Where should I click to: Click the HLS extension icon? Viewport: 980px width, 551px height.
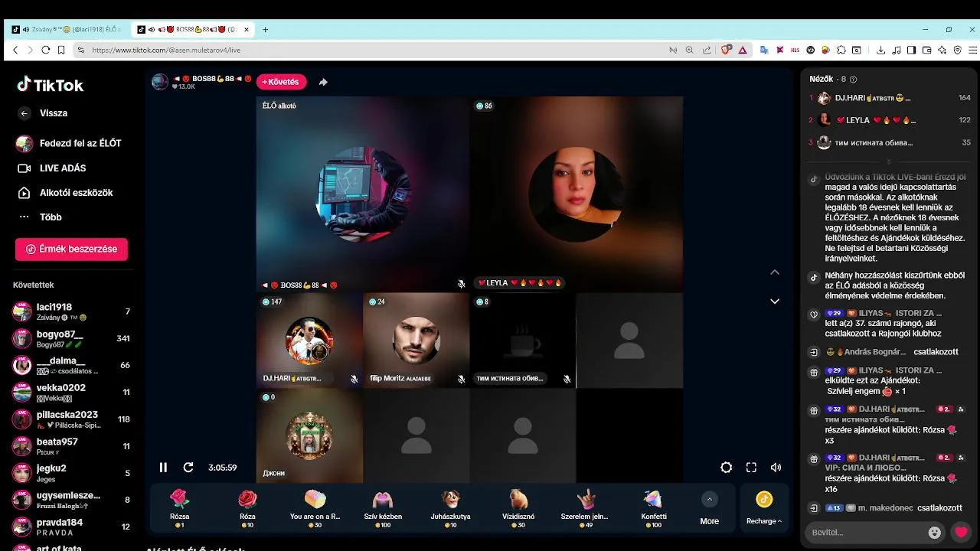(795, 50)
